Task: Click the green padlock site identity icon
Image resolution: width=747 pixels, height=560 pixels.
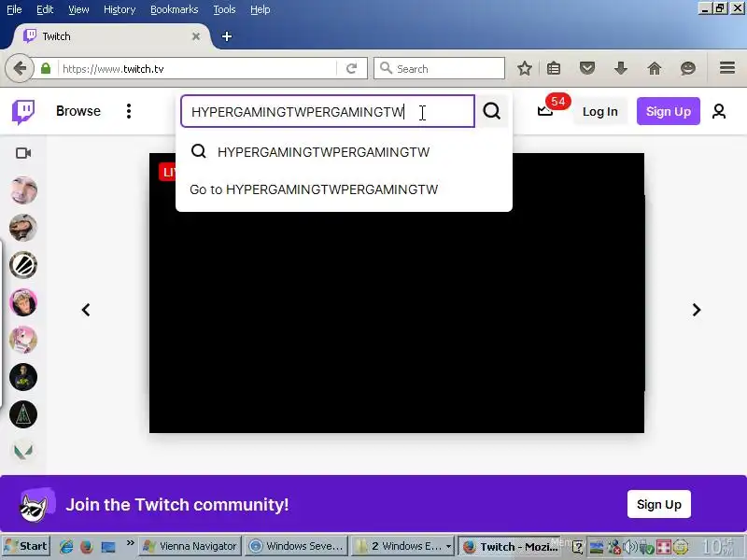Action: point(46,68)
